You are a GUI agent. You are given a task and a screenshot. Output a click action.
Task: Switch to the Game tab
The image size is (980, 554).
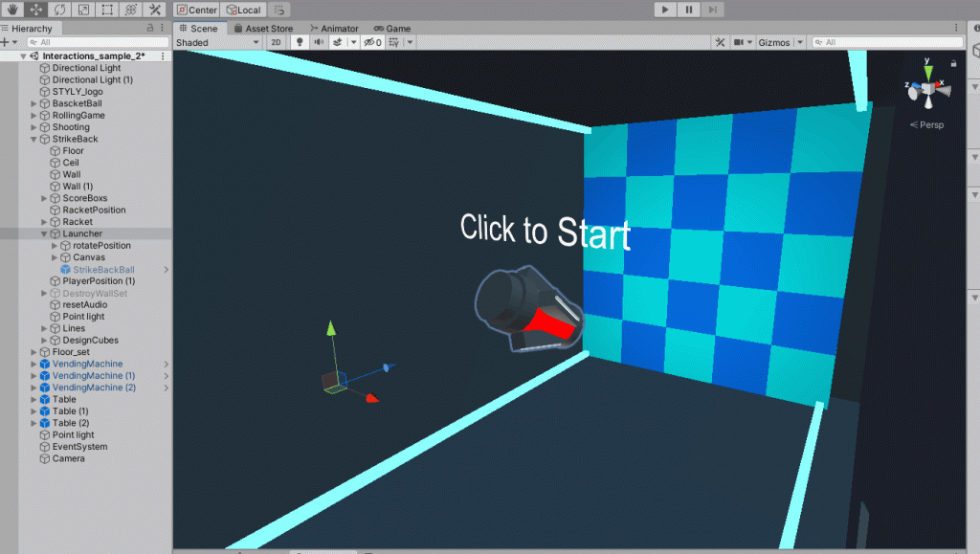[392, 29]
